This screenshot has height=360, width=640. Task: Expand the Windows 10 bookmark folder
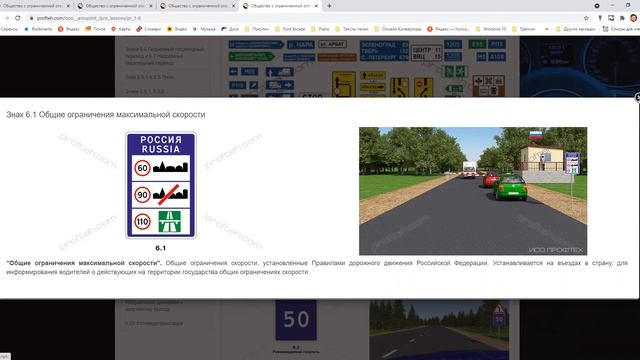coord(491,29)
